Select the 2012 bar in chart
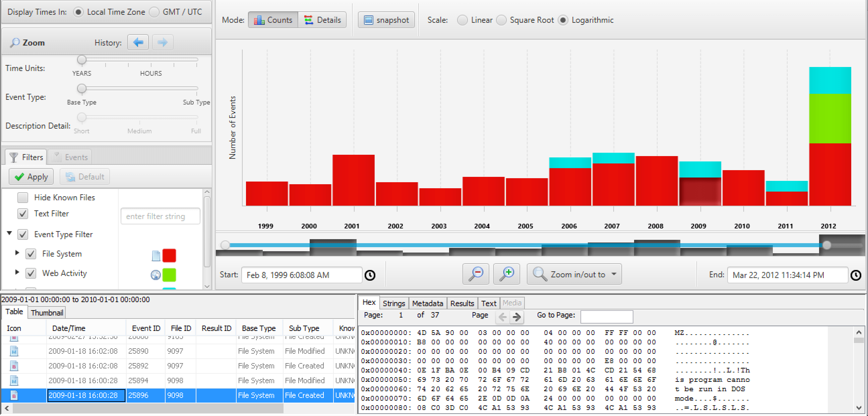The width and height of the screenshot is (868, 416). click(830, 136)
